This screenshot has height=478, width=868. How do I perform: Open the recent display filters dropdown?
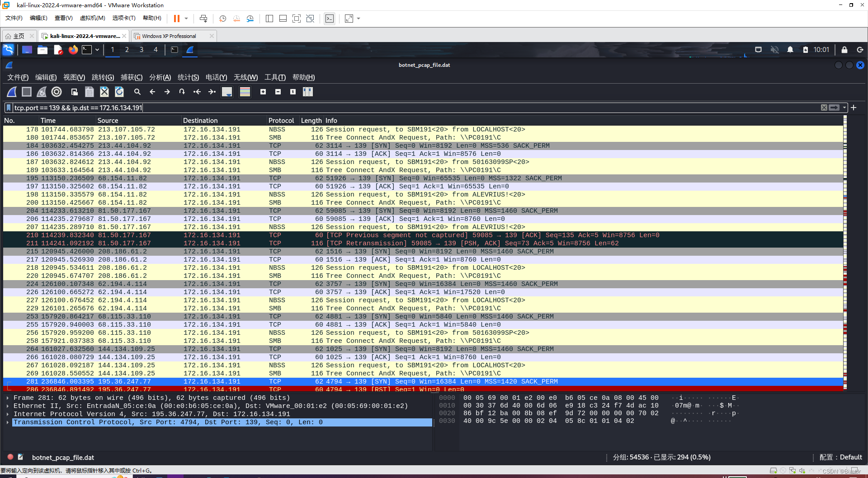pos(844,108)
